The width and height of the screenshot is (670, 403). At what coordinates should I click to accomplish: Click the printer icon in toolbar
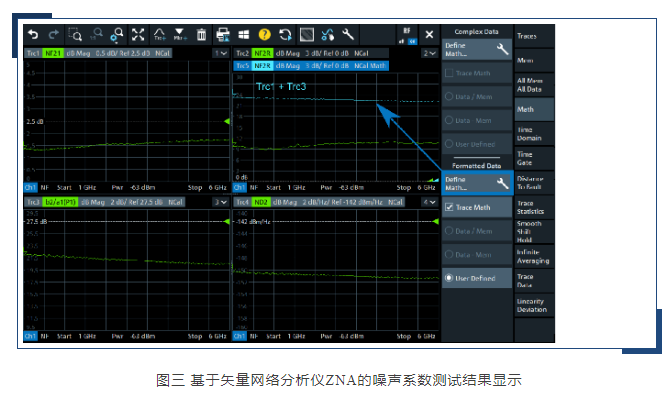[223, 35]
